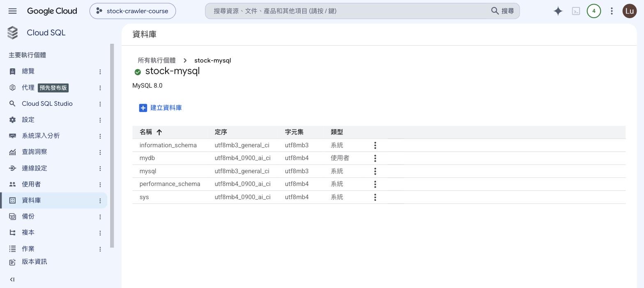Click 作業 more-options dots
The width and height of the screenshot is (644, 288).
100,249
